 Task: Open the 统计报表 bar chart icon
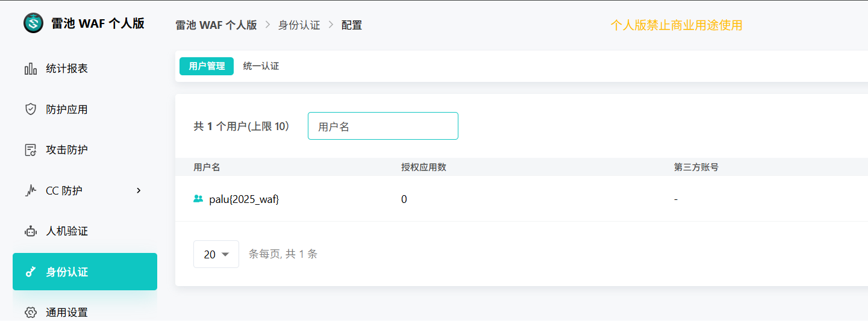click(x=31, y=69)
